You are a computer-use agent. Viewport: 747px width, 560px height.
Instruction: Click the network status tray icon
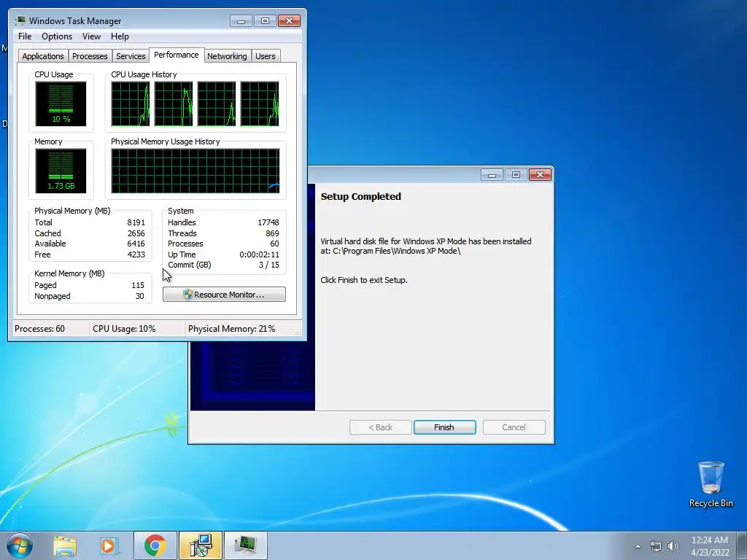coord(656,546)
